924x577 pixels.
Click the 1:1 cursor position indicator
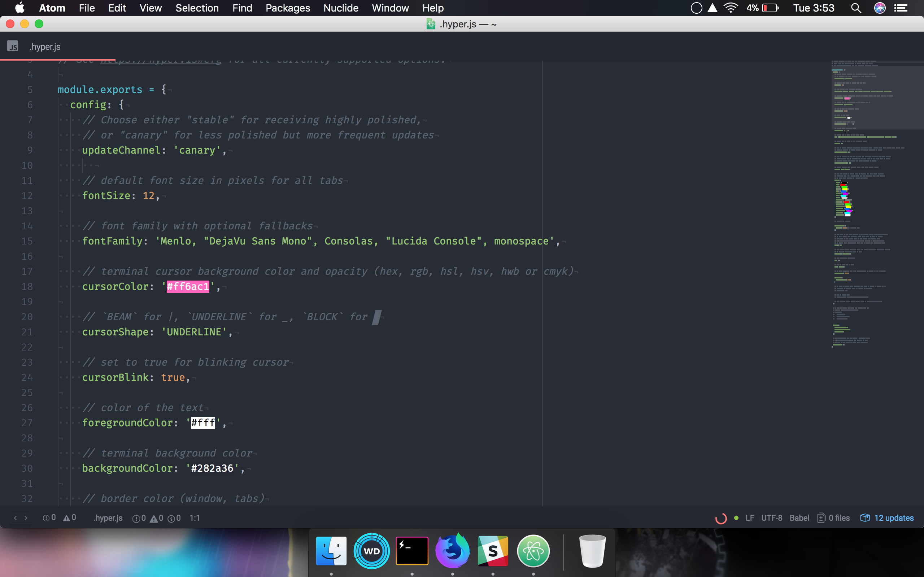click(195, 518)
